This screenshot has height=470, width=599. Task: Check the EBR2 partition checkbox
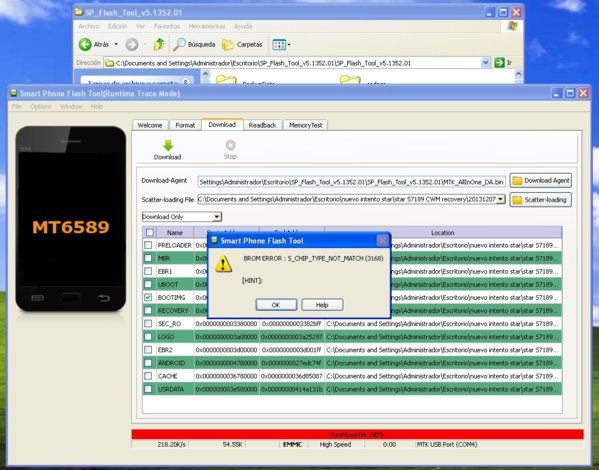coord(148,350)
